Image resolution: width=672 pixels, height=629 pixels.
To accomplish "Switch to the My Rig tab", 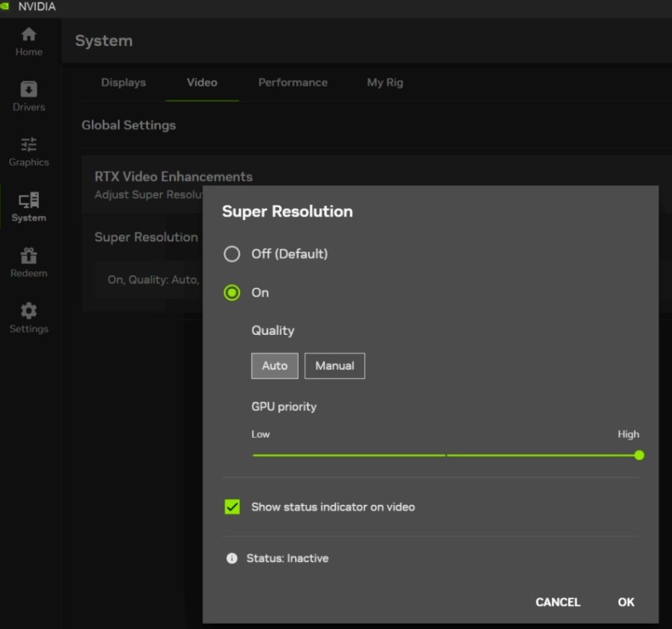I will (x=384, y=82).
